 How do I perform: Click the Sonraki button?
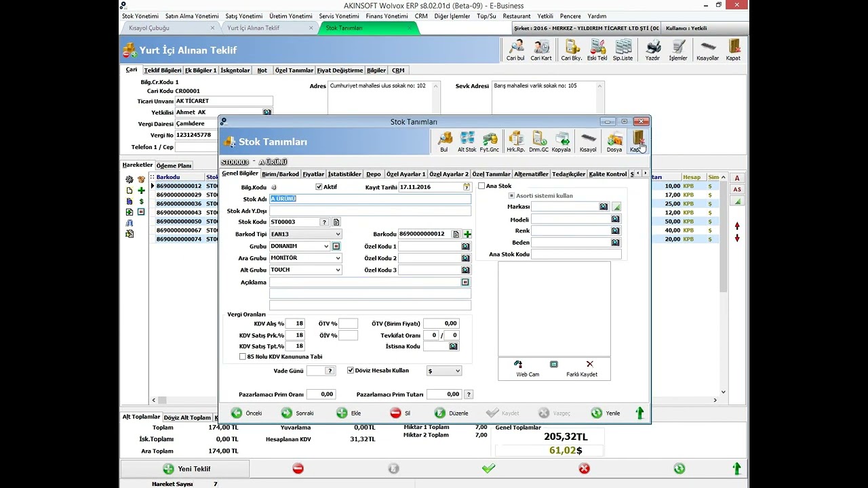coord(298,413)
